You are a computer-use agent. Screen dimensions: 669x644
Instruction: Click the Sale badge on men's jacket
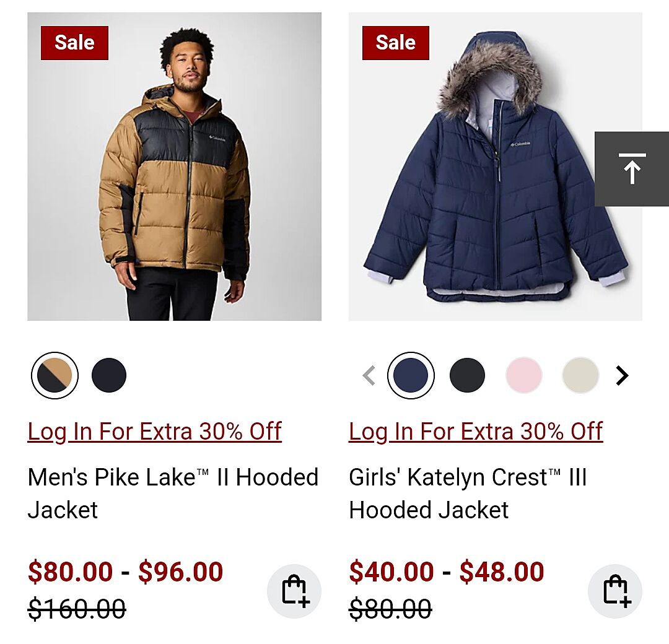pyautogui.click(x=74, y=43)
